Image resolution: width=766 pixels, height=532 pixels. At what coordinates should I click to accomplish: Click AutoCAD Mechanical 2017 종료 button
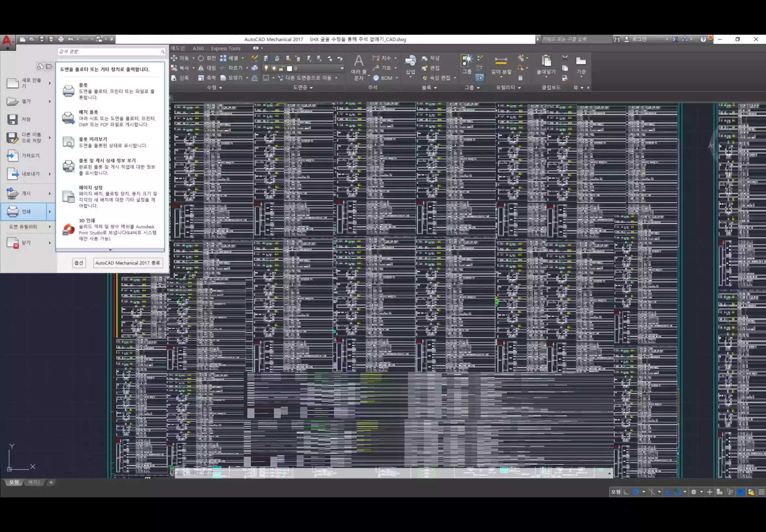pos(128,263)
